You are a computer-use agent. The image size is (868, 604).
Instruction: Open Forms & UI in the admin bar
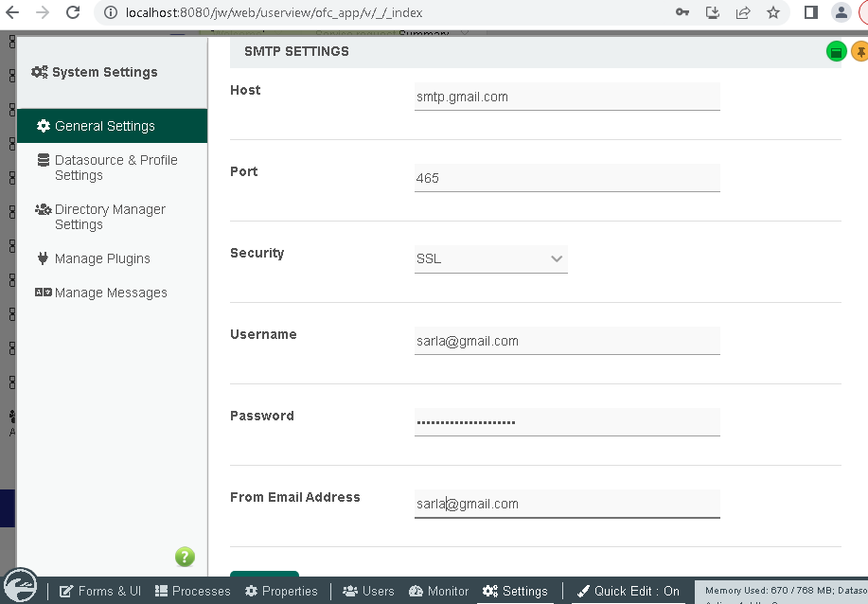pyautogui.click(x=100, y=591)
